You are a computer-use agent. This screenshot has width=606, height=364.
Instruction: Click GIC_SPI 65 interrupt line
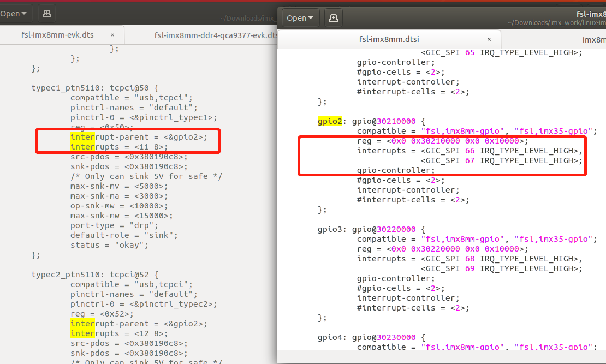pyautogui.click(x=502, y=53)
